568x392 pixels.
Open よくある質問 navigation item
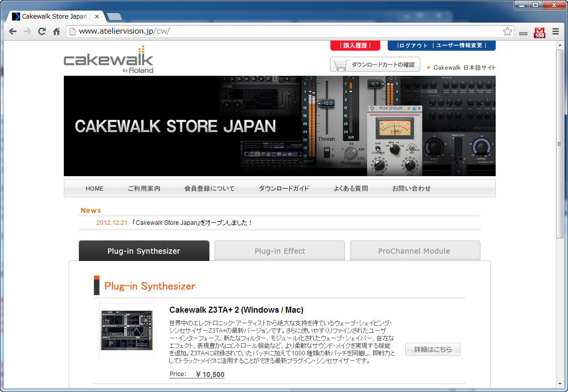[x=351, y=189]
